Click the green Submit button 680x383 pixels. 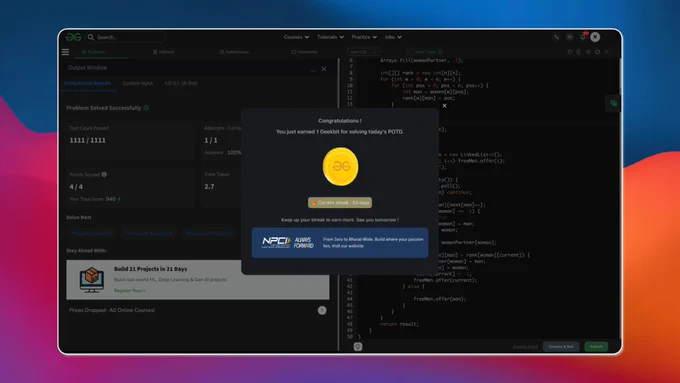tap(596, 347)
